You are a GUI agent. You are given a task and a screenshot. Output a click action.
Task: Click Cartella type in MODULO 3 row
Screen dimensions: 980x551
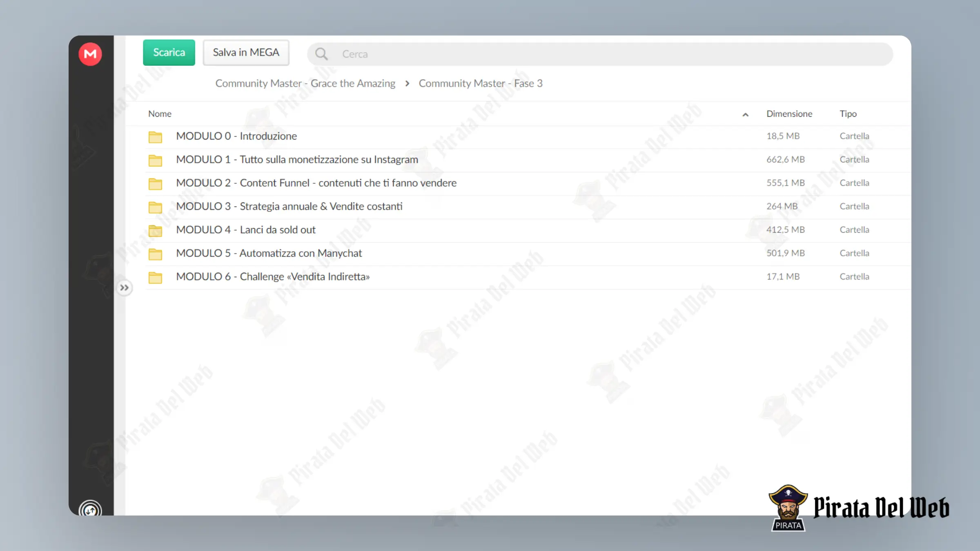(x=854, y=206)
